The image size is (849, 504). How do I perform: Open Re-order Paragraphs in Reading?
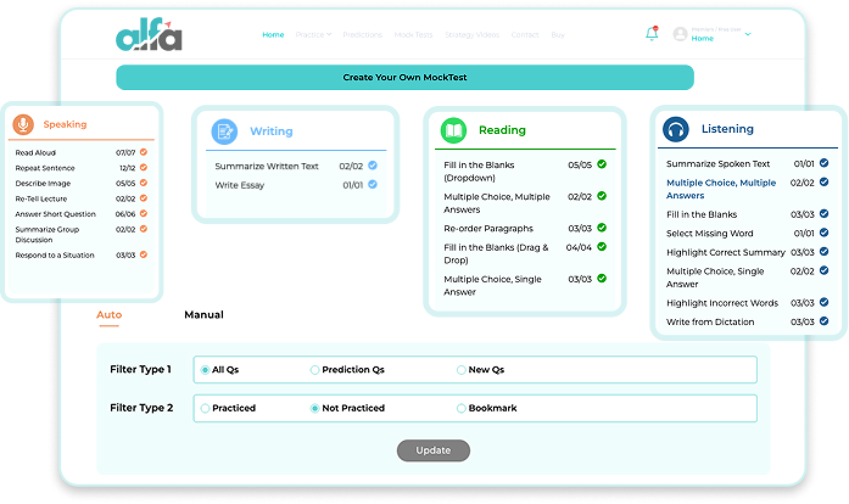coord(488,228)
